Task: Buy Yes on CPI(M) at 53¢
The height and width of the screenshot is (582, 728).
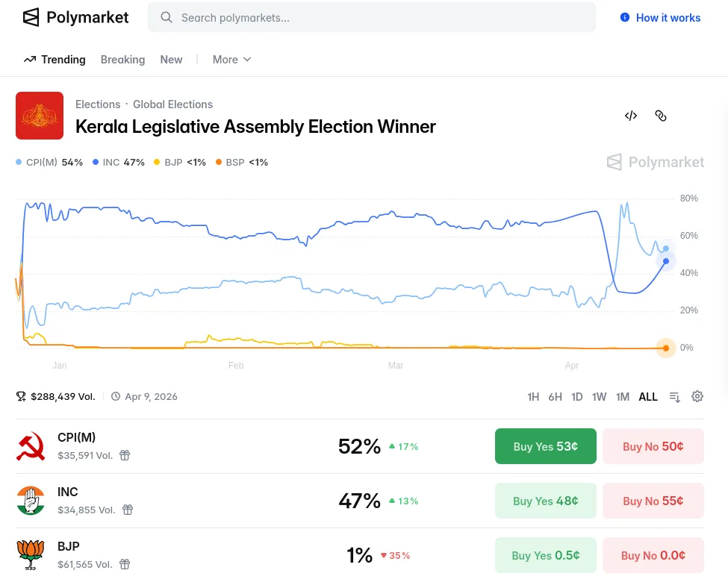Action: pyautogui.click(x=546, y=446)
